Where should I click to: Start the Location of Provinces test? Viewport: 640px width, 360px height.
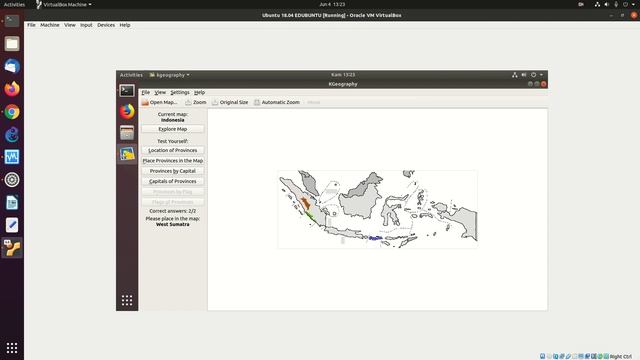[x=173, y=150]
